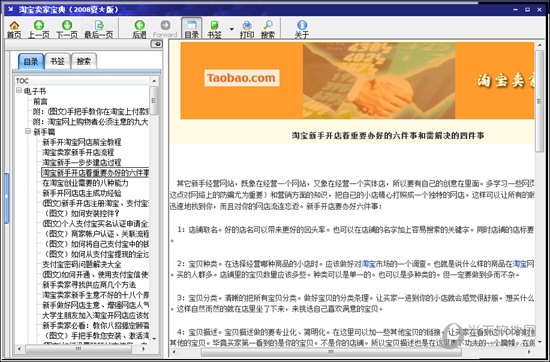The height and width of the screenshot is (362, 550).
Task: Open 淘宝卖家新手生意不好的十八个 entry
Action: (95, 295)
